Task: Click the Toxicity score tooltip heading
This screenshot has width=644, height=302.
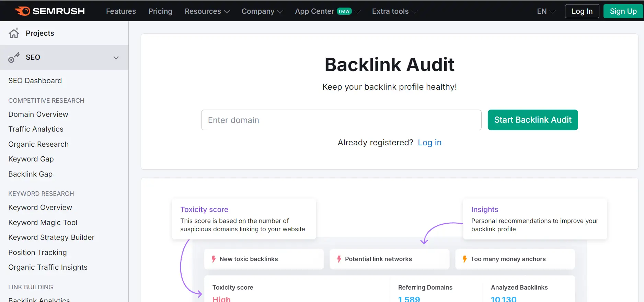Action: [204, 210]
